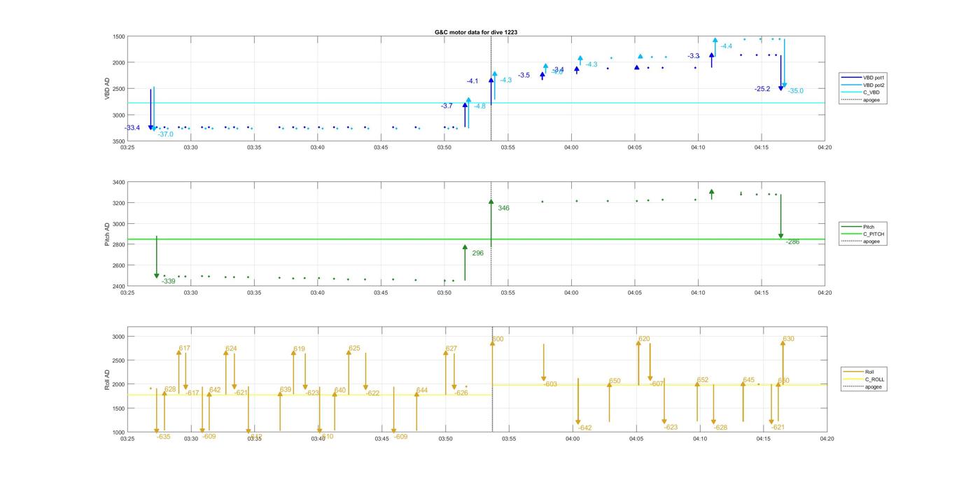Click the '619' roll data label
This screenshot has height=485, width=980.
[300, 349]
